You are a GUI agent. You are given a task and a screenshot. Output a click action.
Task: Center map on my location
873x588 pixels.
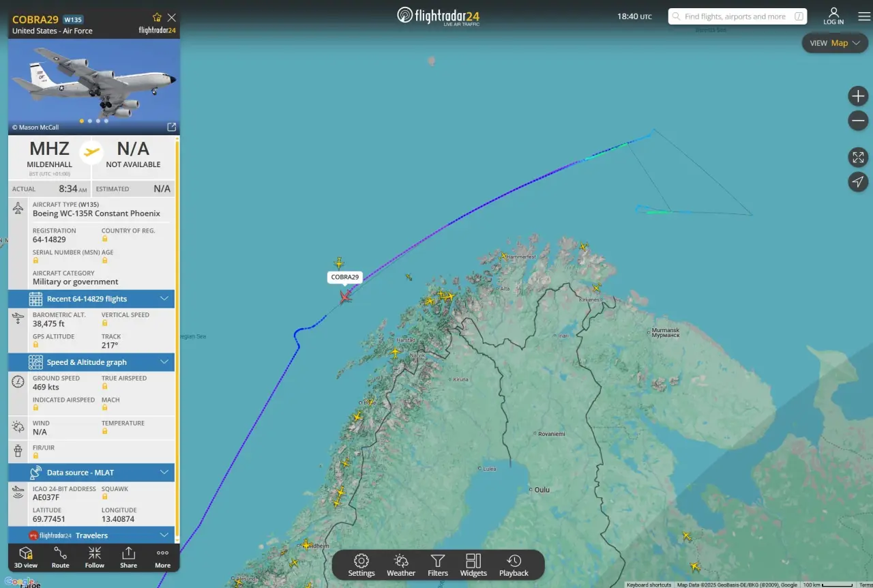pyautogui.click(x=858, y=181)
